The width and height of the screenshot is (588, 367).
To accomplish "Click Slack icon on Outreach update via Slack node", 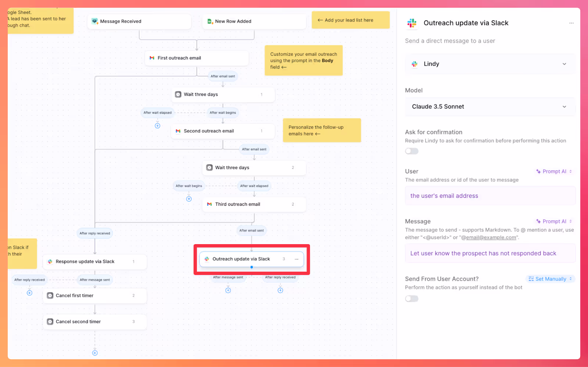I will pos(207,259).
